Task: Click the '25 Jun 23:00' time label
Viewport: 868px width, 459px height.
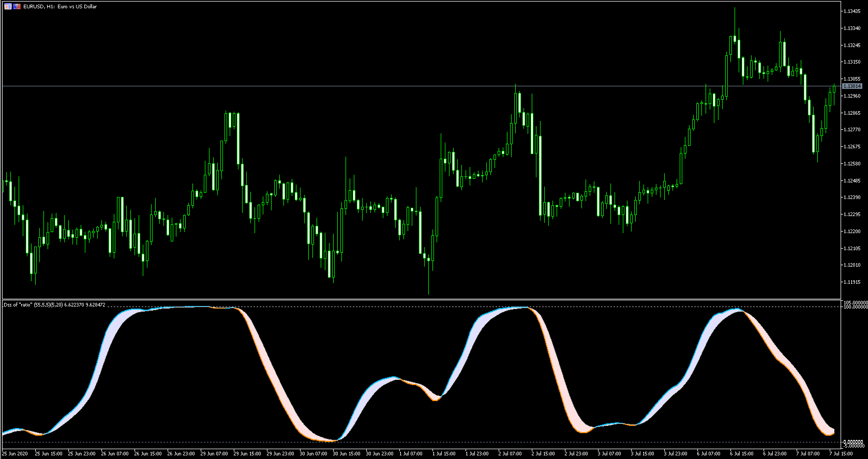Action: pyautogui.click(x=82, y=454)
